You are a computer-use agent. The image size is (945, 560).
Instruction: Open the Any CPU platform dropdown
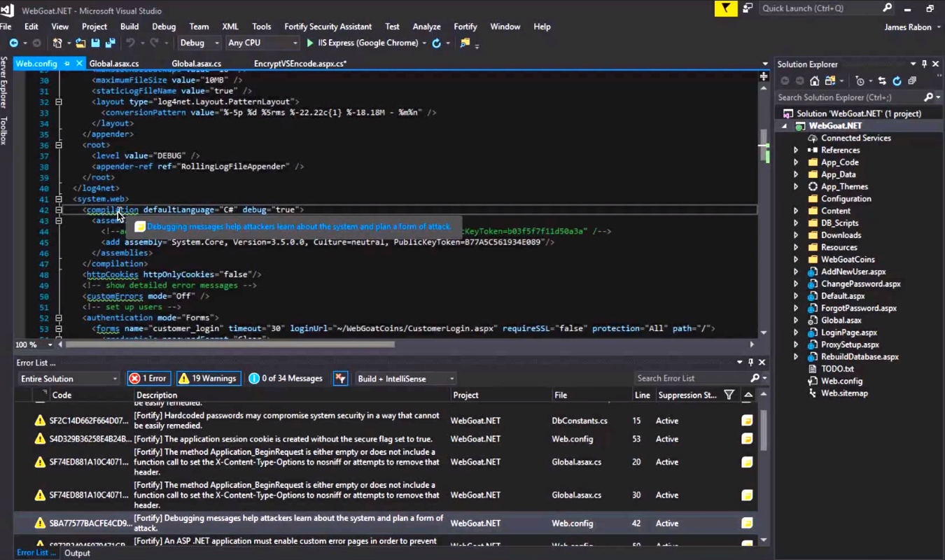(x=263, y=43)
